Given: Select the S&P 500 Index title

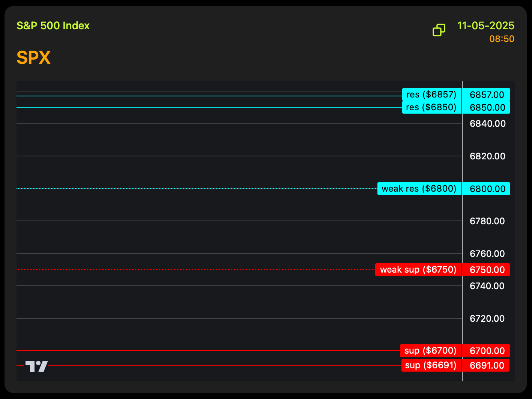Looking at the screenshot, I should pos(53,25).
